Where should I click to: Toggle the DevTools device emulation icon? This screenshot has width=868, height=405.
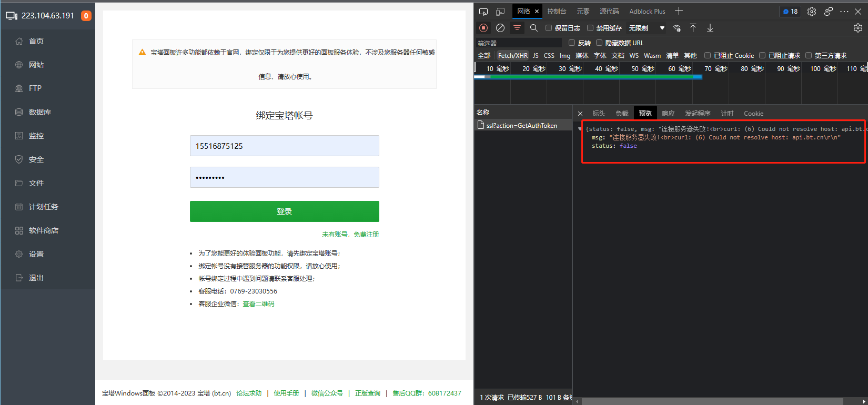click(500, 12)
